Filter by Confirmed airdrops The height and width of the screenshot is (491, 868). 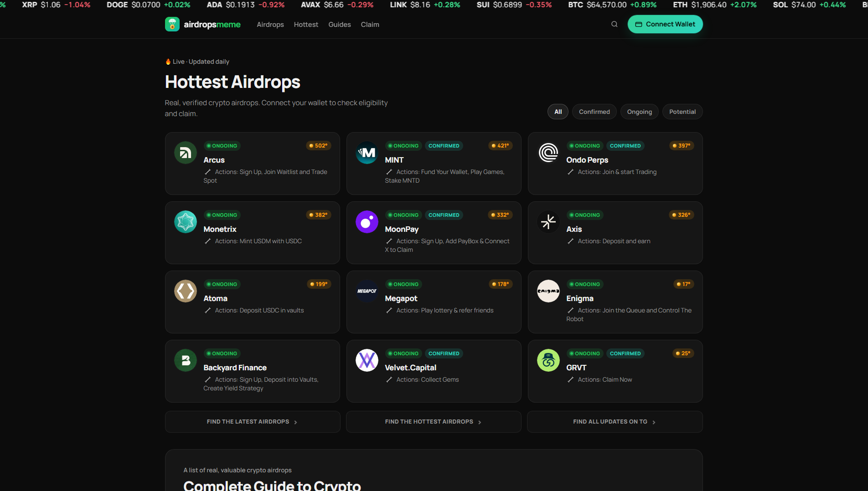coord(594,112)
